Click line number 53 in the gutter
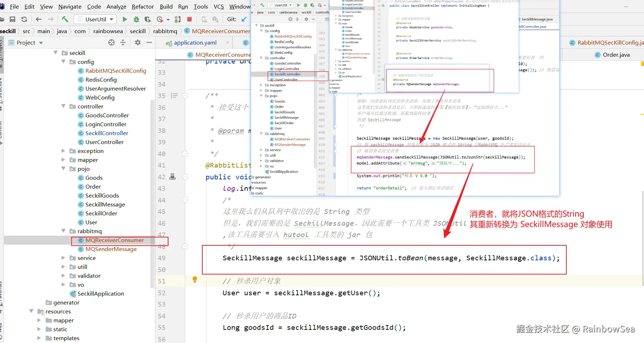The width and height of the screenshot is (644, 343). (x=162, y=304)
